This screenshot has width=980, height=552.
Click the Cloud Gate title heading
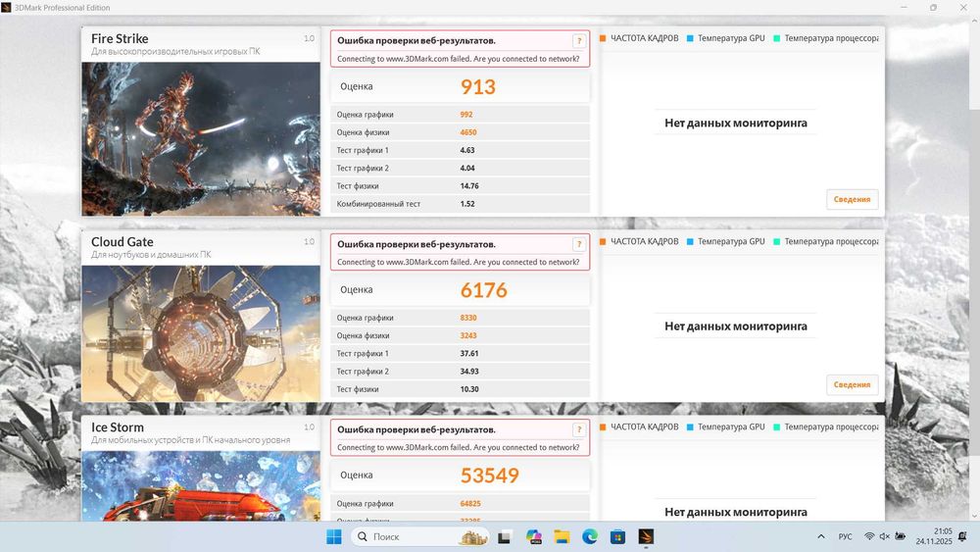[122, 242]
